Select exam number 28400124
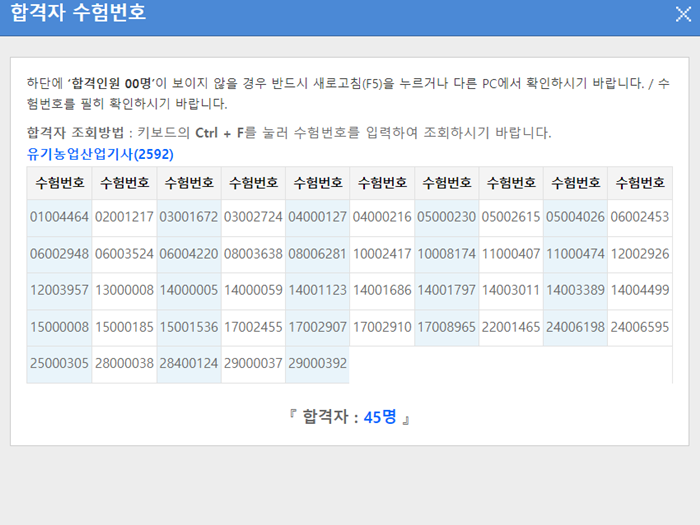Image resolution: width=700 pixels, height=525 pixels. click(x=189, y=363)
